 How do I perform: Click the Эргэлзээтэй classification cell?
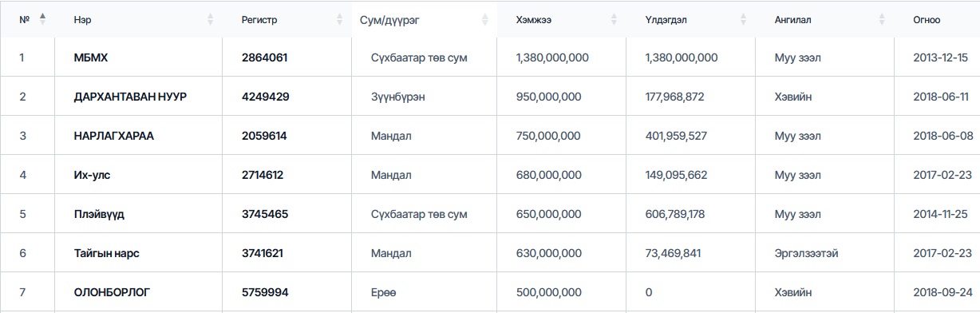(806, 253)
